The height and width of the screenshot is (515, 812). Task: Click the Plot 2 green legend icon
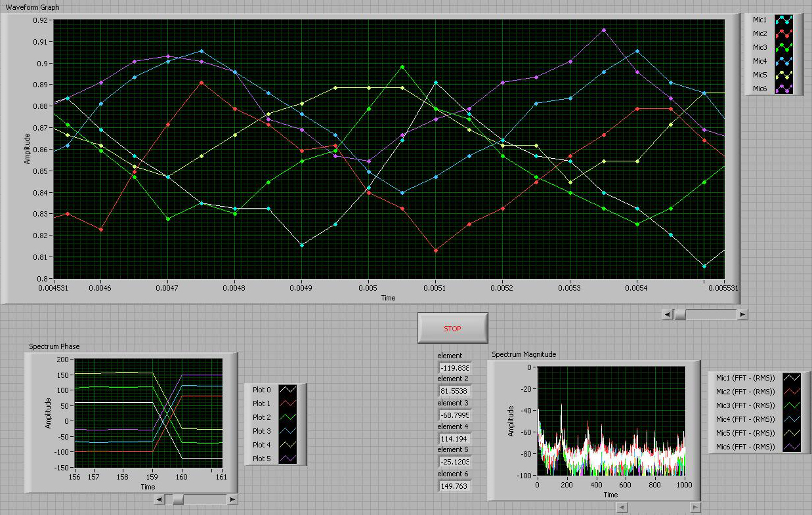pos(286,417)
